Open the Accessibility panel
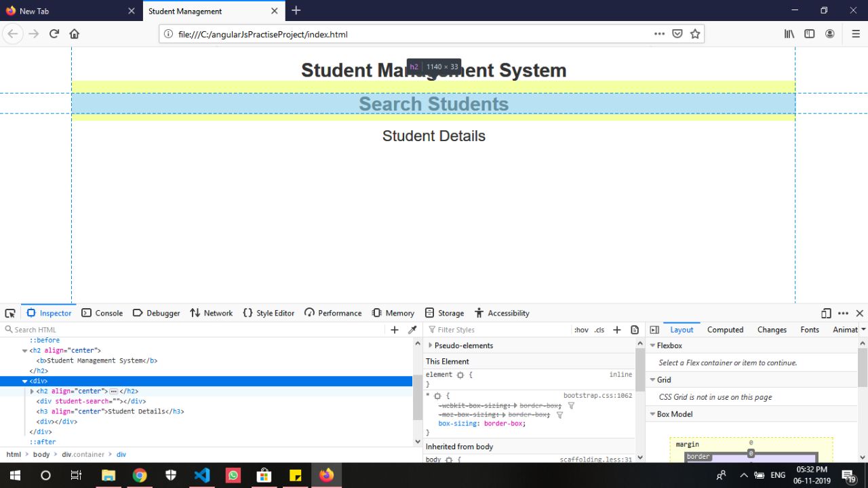868x488 pixels. [x=502, y=313]
